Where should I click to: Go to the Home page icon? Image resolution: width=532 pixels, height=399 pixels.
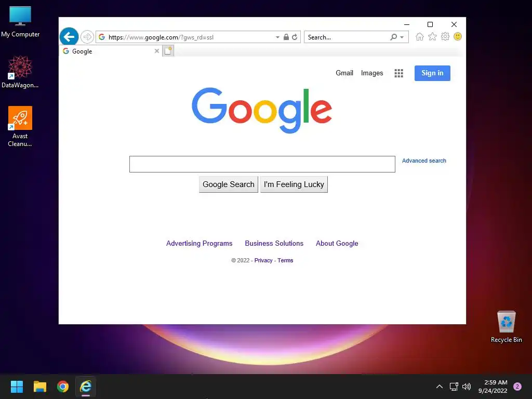[420, 37]
